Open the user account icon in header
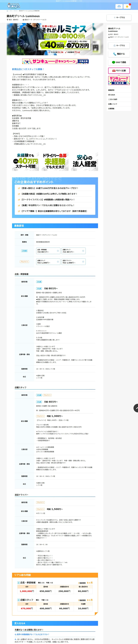Viewport: 138px width, 644px height. 119,7
